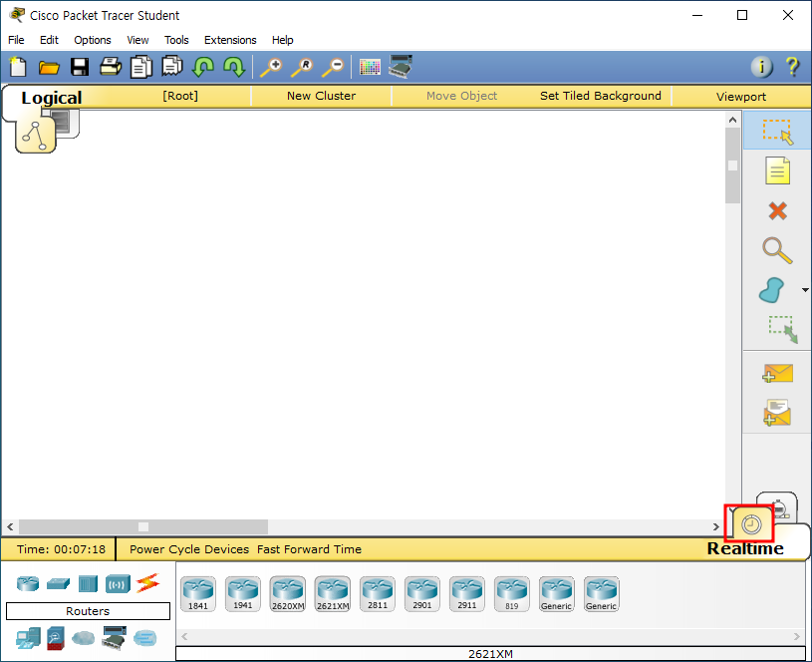This screenshot has width=812, height=662.
Task: Open custom devices dialog icon
Action: [x=401, y=67]
